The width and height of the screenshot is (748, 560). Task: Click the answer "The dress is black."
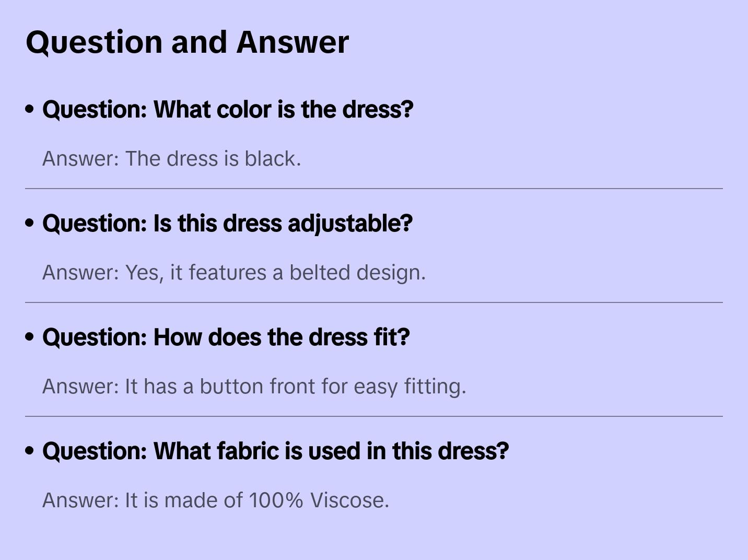pos(171,158)
